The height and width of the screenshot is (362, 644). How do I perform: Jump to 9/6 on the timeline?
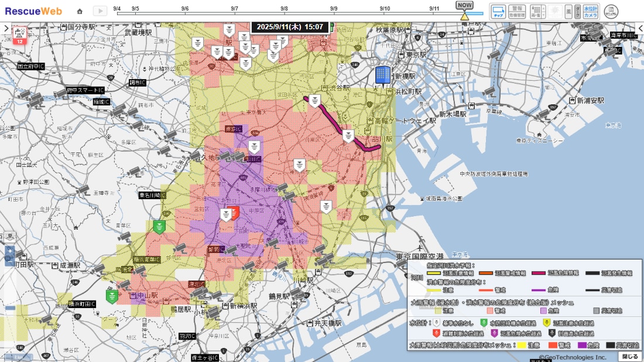click(185, 8)
